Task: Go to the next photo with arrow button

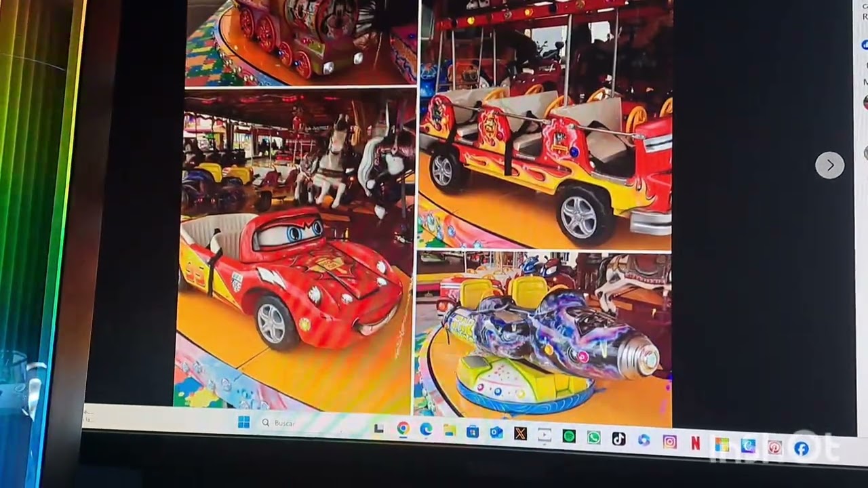Action: pos(829,165)
